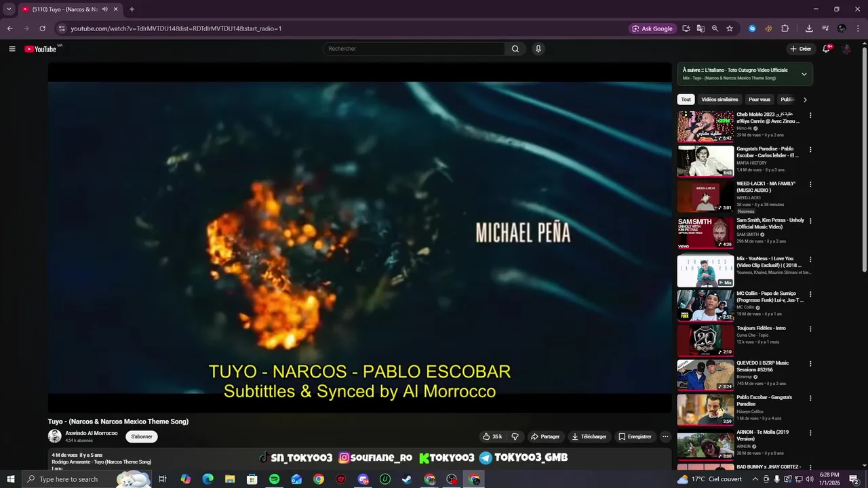The height and width of the screenshot is (488, 868).
Task: Open the Windows notification center icon
Action: pyautogui.click(x=854, y=479)
